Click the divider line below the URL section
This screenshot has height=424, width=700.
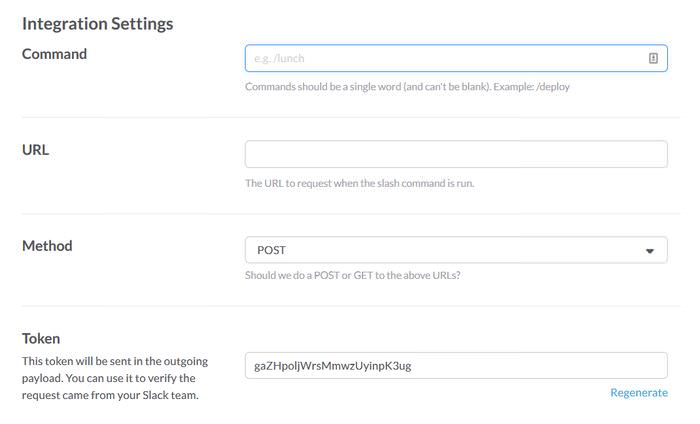[350, 214]
